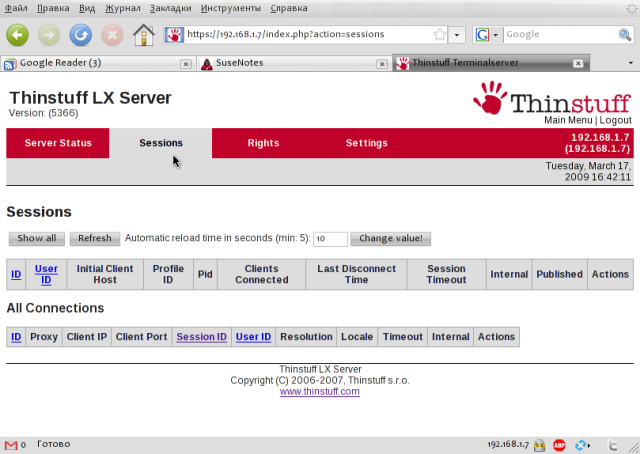Go to the browser Home page icon
Image resolution: width=640 pixels, height=454 pixels.
144,35
